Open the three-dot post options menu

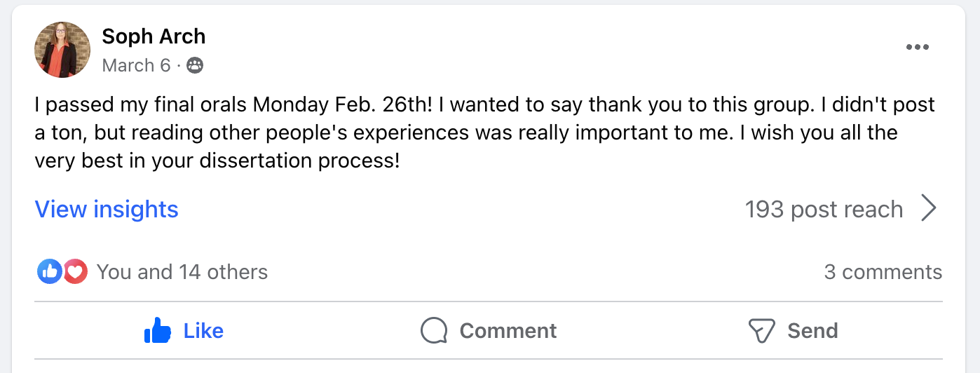click(x=917, y=47)
